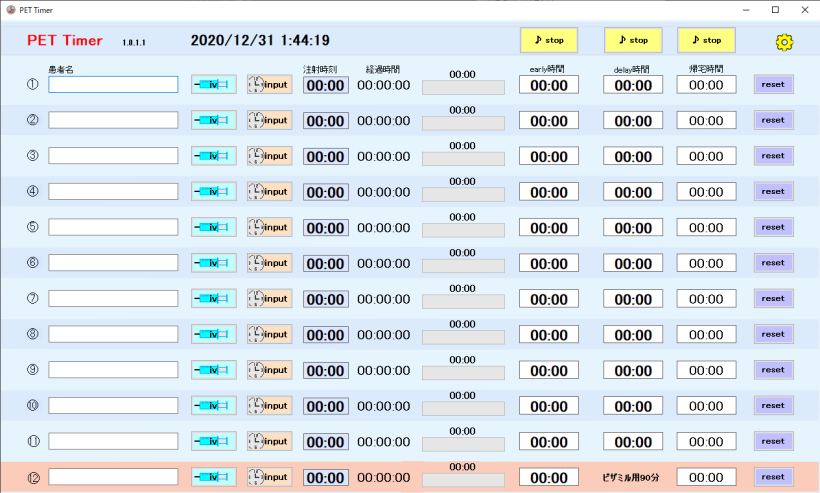Screen dimensions: 820x493
Task: Click the clock input button in row ⑤
Action: [269, 227]
